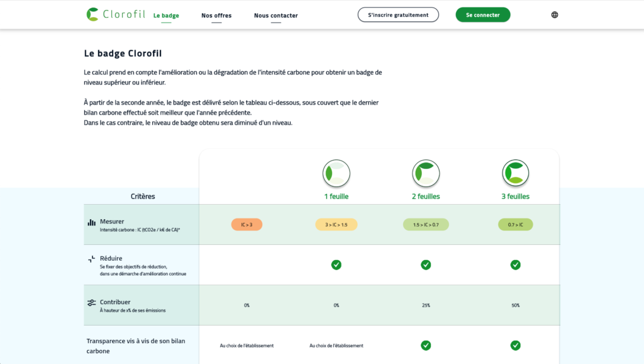This screenshot has width=644, height=364.
Task: Click the Contribuer sliders icon
Action: tap(92, 303)
